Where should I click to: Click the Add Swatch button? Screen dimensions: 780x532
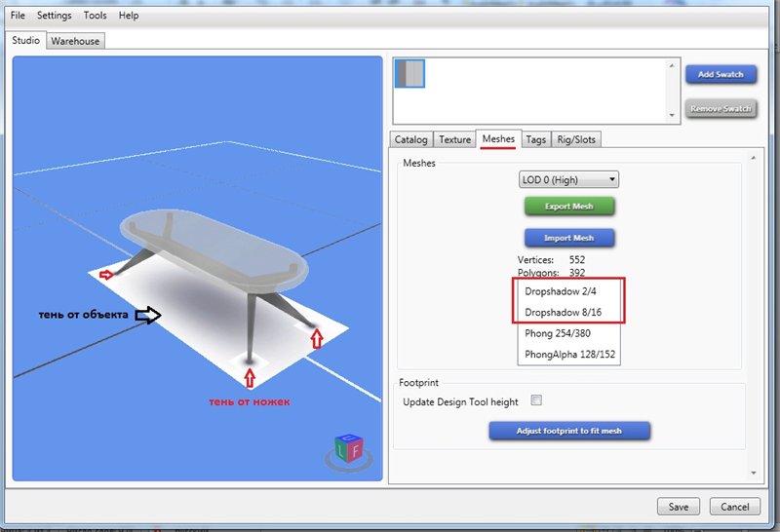pos(720,75)
